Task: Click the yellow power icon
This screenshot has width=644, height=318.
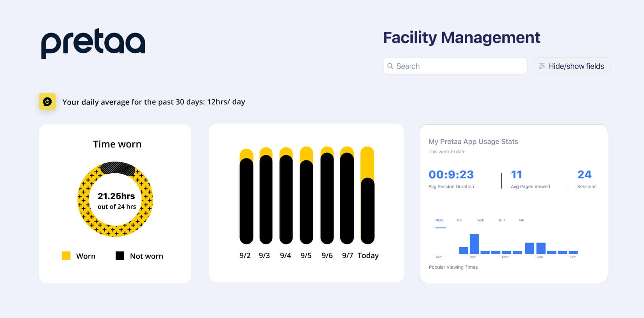Action: click(x=47, y=102)
